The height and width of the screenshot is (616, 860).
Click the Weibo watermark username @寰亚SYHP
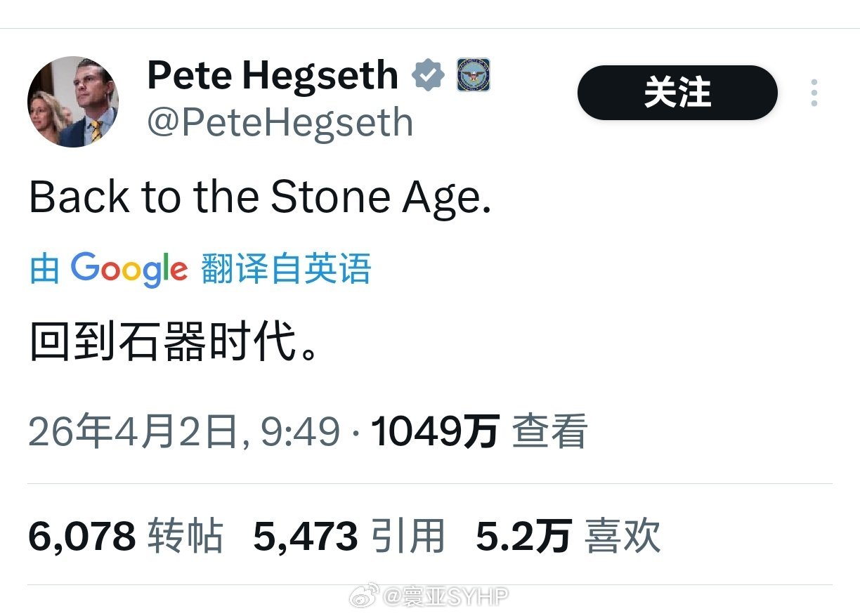point(445,597)
